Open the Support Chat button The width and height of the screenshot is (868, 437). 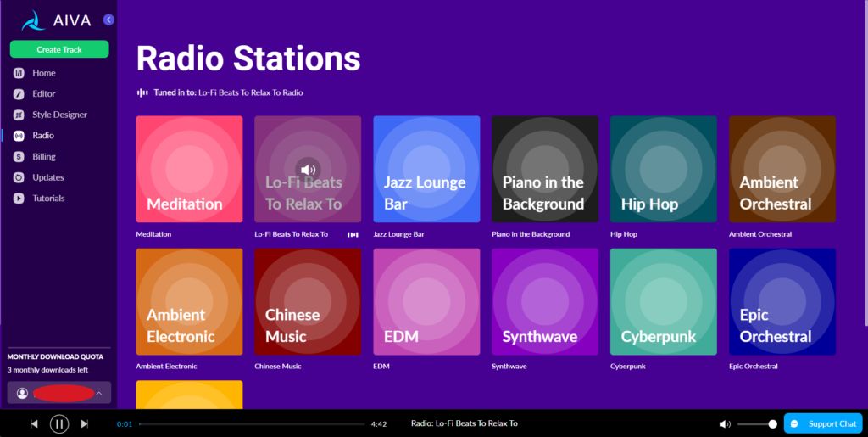[823, 423]
